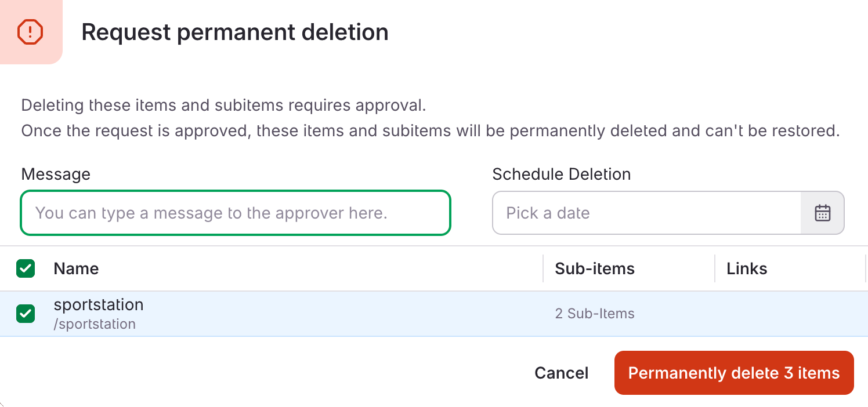Click the /sportstation path text
This screenshot has width=868, height=407.
pyautogui.click(x=95, y=324)
